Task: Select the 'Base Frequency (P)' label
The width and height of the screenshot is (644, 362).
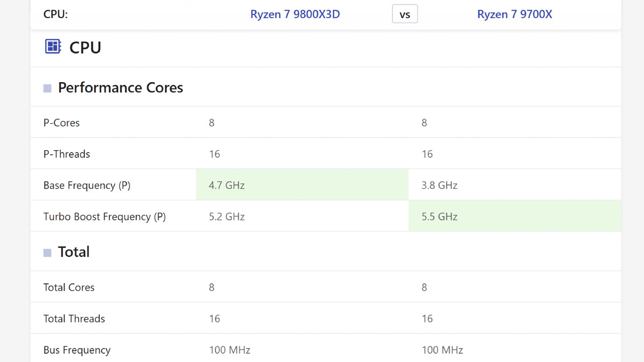Action: (x=87, y=186)
